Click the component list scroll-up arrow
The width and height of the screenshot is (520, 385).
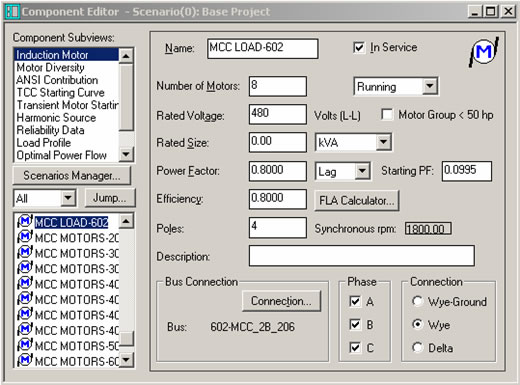(x=126, y=221)
